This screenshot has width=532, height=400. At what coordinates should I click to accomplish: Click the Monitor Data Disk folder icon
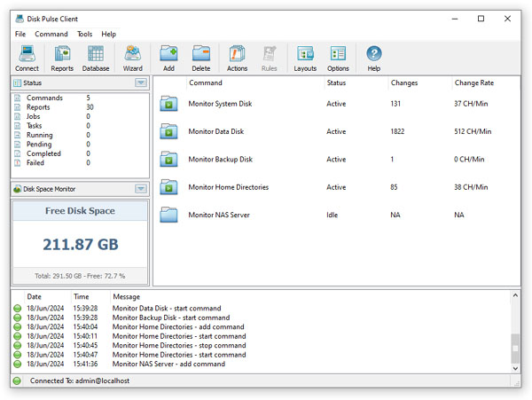168,131
